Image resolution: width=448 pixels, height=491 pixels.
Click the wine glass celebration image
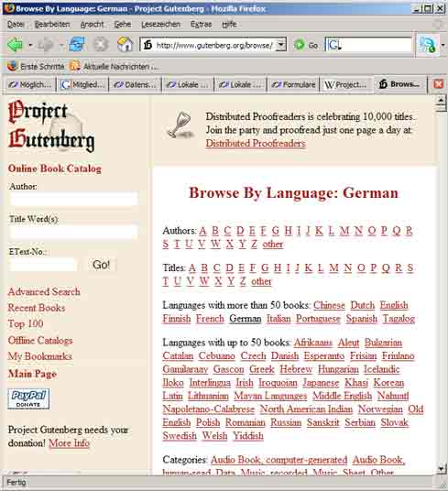[x=180, y=125]
